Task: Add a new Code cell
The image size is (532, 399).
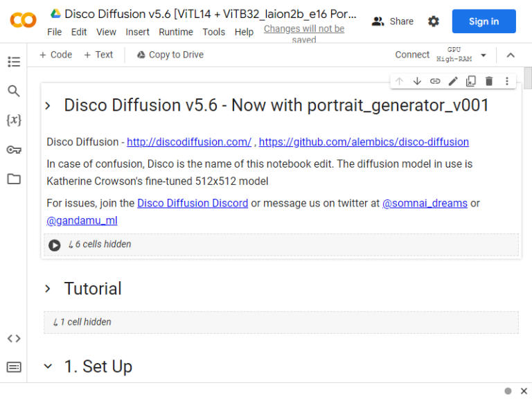Action: (55, 55)
